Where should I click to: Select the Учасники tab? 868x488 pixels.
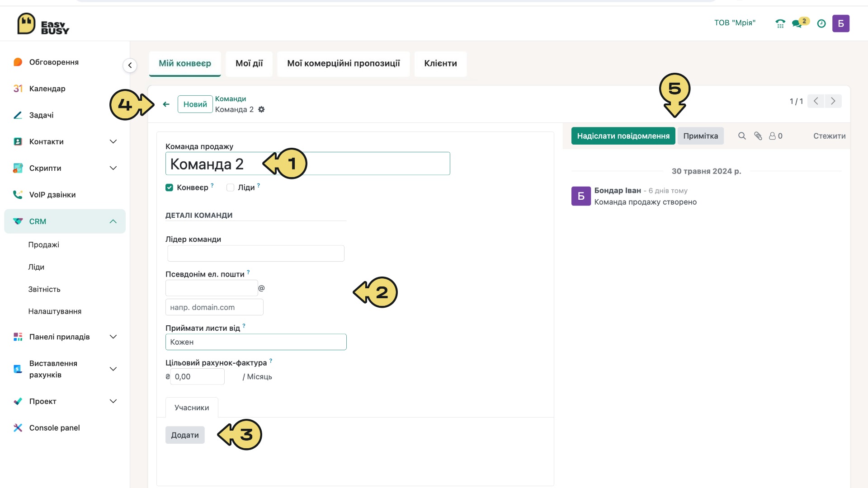click(192, 408)
